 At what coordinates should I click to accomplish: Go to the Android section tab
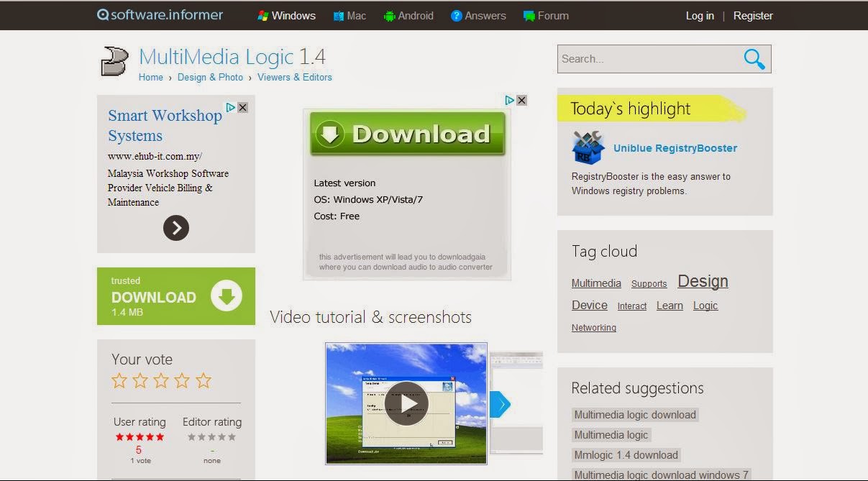[x=408, y=16]
